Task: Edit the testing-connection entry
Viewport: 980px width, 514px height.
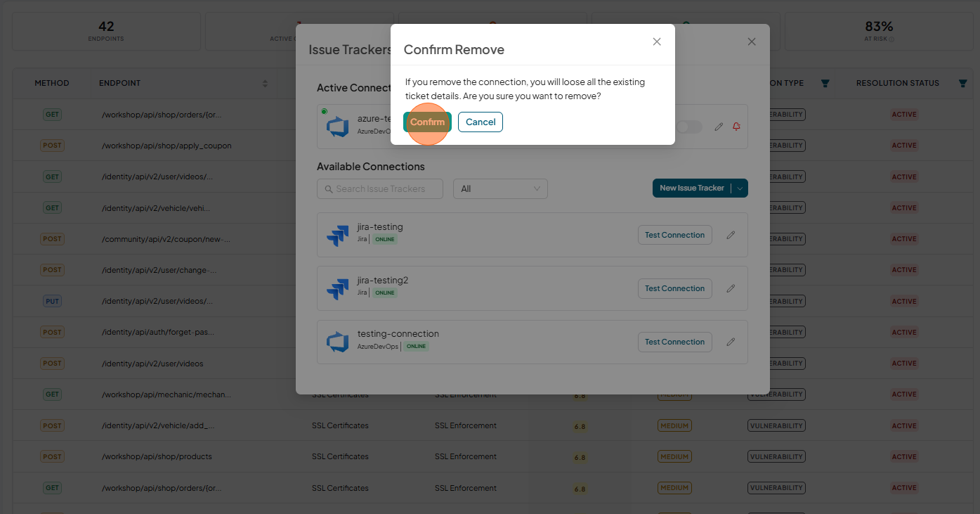Action: (731, 342)
